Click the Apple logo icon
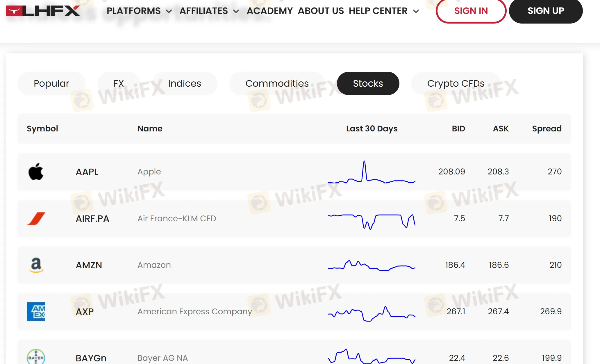This screenshot has height=364, width=600. click(x=36, y=172)
